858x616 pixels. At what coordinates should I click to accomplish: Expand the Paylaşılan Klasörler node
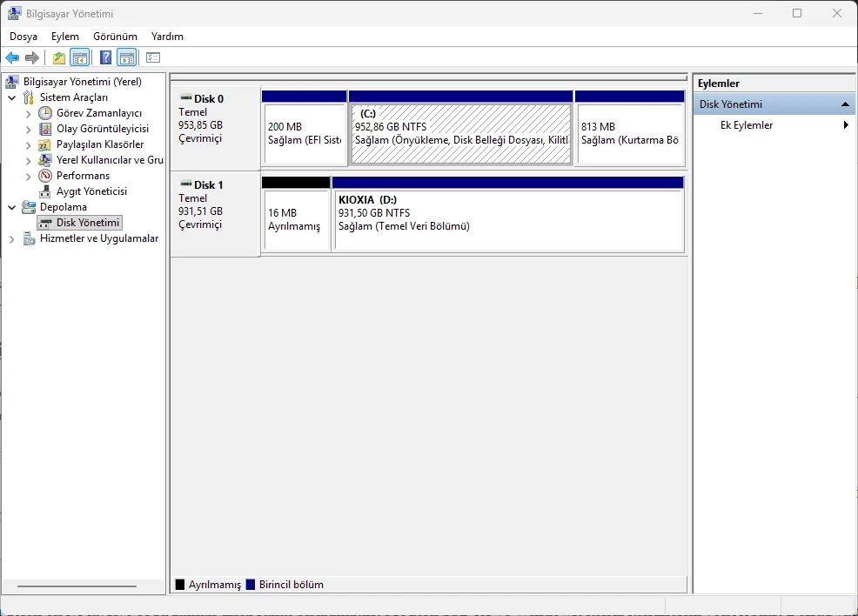pyautogui.click(x=29, y=145)
